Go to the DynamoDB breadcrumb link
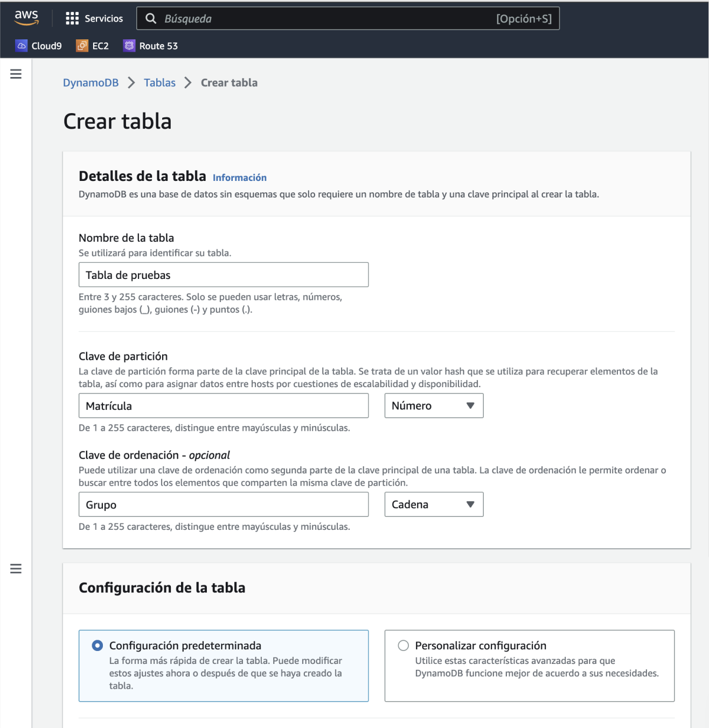This screenshot has width=709, height=728. [x=91, y=82]
